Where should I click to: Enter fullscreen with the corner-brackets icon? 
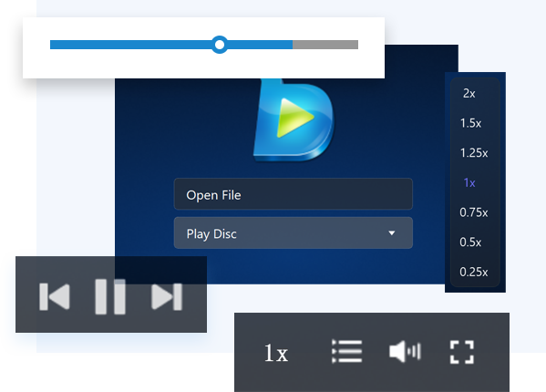[x=462, y=352]
